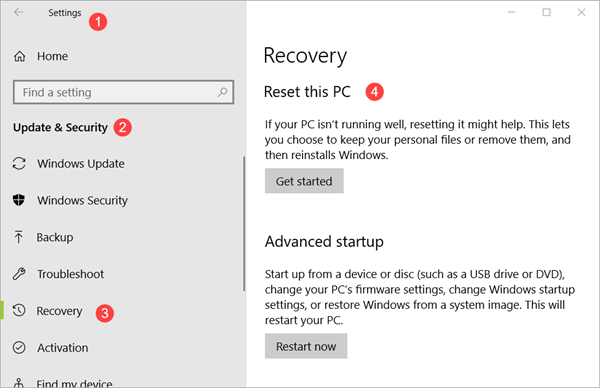Click the Activation checkmark circle icon
The width and height of the screenshot is (600, 389).
click(x=19, y=347)
